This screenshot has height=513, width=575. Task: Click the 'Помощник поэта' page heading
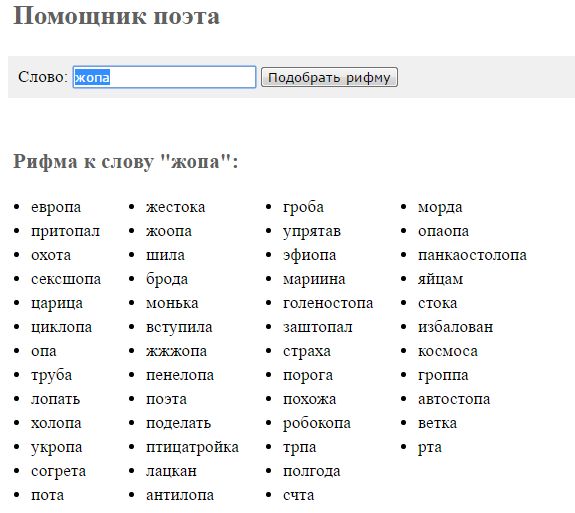(x=116, y=16)
